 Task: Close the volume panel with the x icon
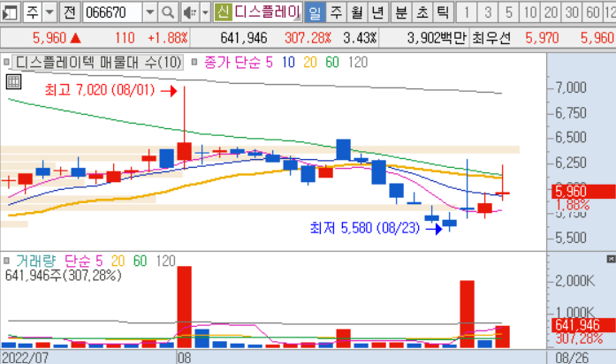(x=611, y=259)
